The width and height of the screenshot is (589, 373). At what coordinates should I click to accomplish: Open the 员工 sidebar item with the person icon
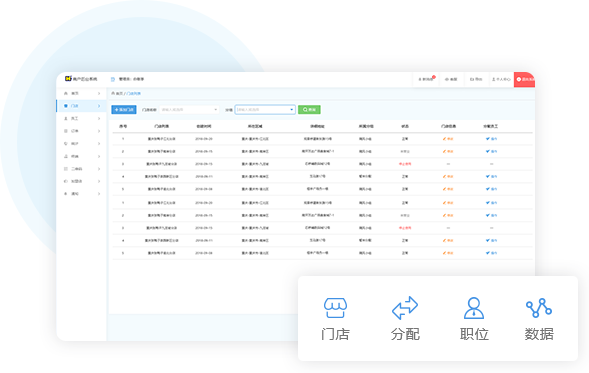(x=82, y=118)
